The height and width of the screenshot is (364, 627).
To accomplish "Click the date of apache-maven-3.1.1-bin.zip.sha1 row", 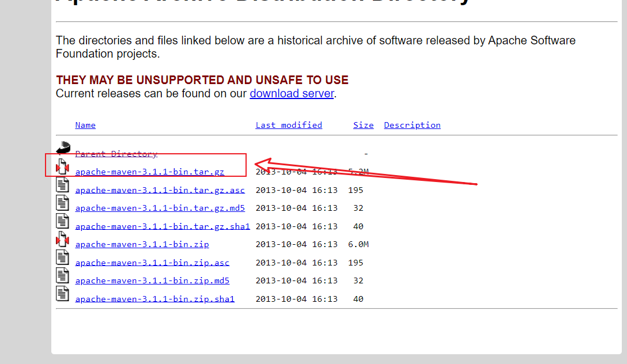I will coord(296,299).
